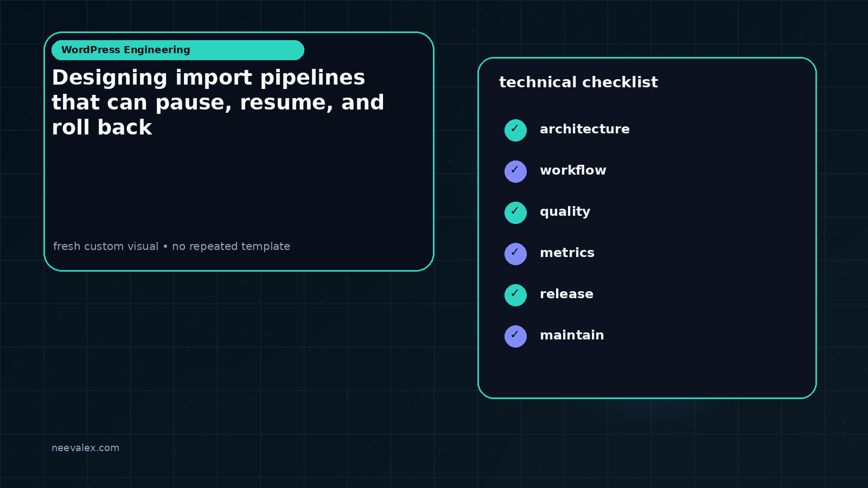Viewport: 868px width, 488px height.
Task: Open the neevalex.com link
Action: 85,448
